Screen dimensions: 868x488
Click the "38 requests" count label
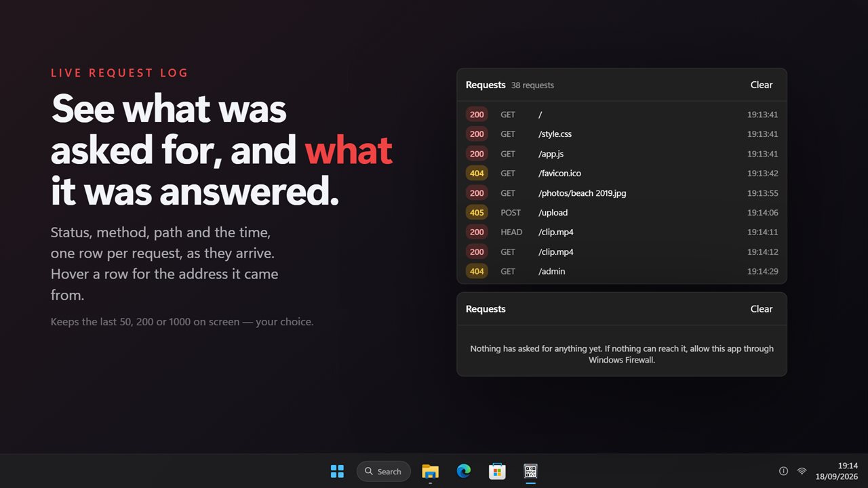532,85
